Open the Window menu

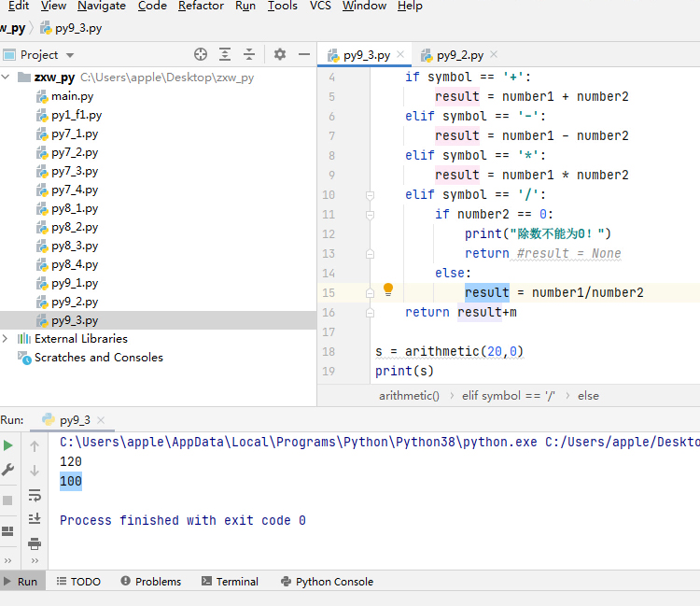coord(364,6)
